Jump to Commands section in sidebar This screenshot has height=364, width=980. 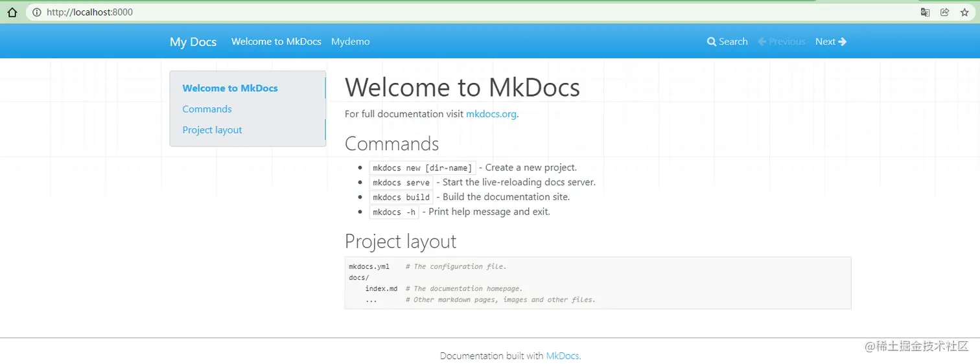(x=207, y=109)
